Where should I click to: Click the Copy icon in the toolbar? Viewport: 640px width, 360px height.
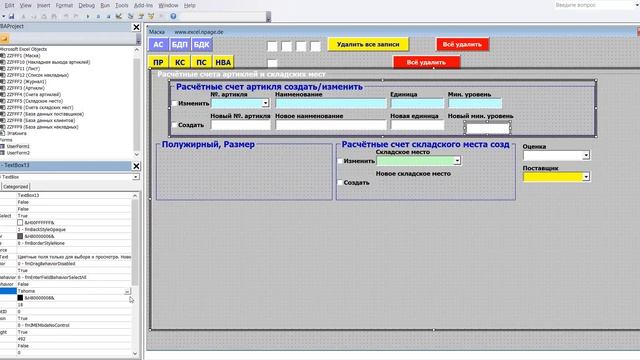pyautogui.click(x=33, y=16)
